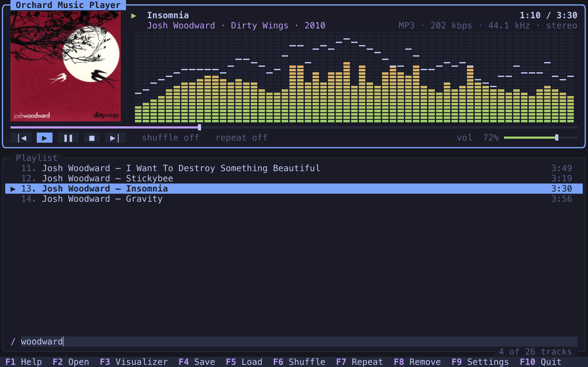This screenshot has width=588, height=367.
Task: Click the slash search prompt symbol
Action: 13,341
